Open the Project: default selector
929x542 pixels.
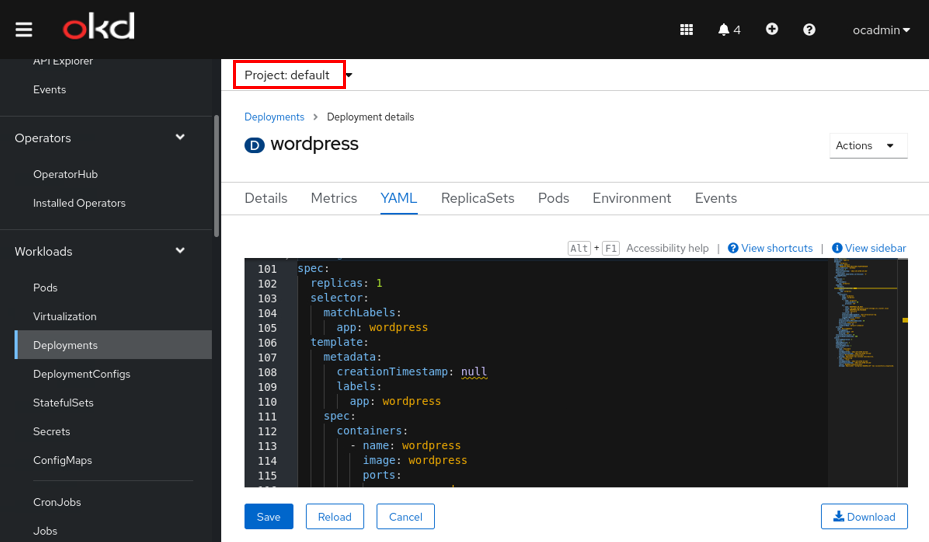[298, 75]
